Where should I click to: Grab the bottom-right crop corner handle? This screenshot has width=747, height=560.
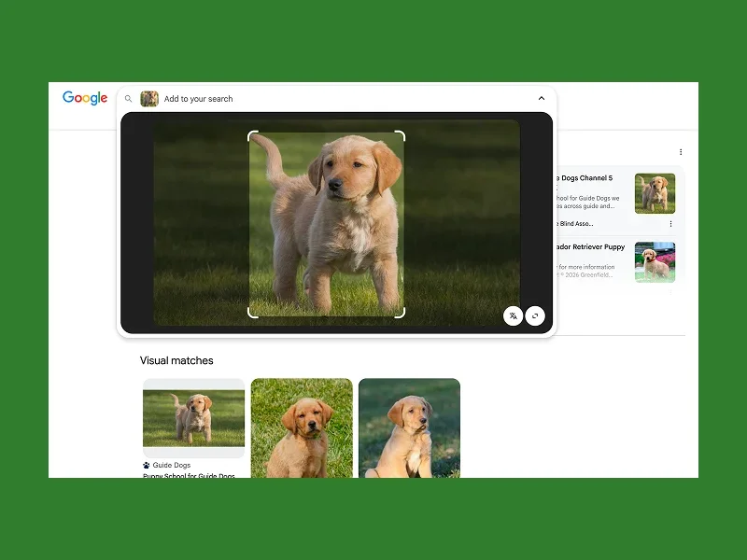coord(401,313)
